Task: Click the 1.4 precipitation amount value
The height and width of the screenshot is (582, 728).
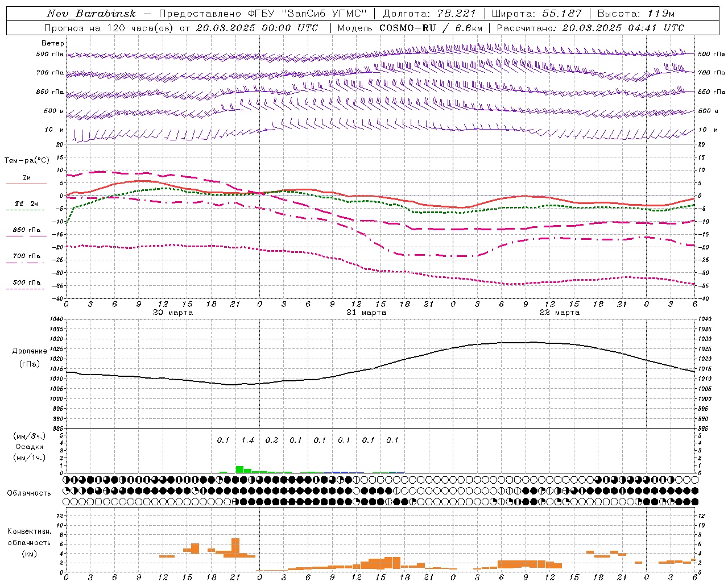Action: tap(247, 440)
